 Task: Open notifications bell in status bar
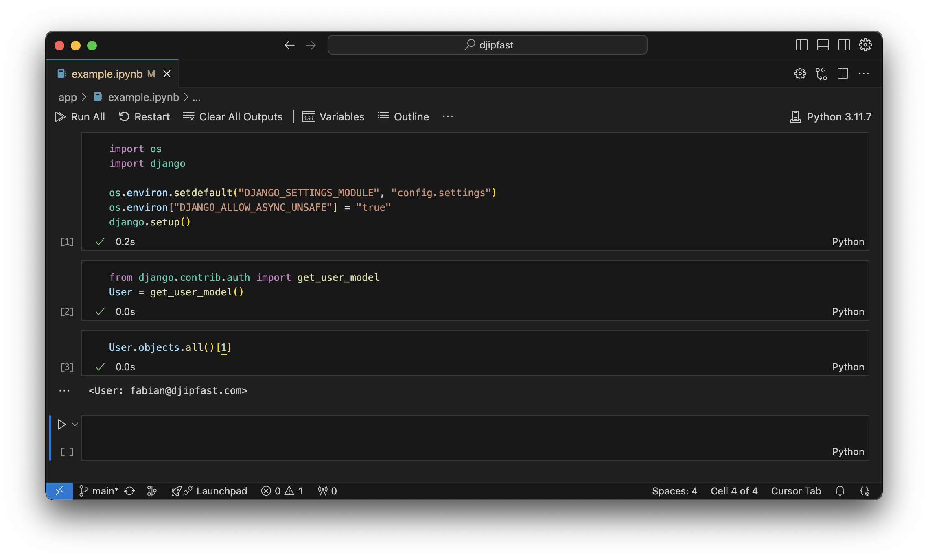840,491
